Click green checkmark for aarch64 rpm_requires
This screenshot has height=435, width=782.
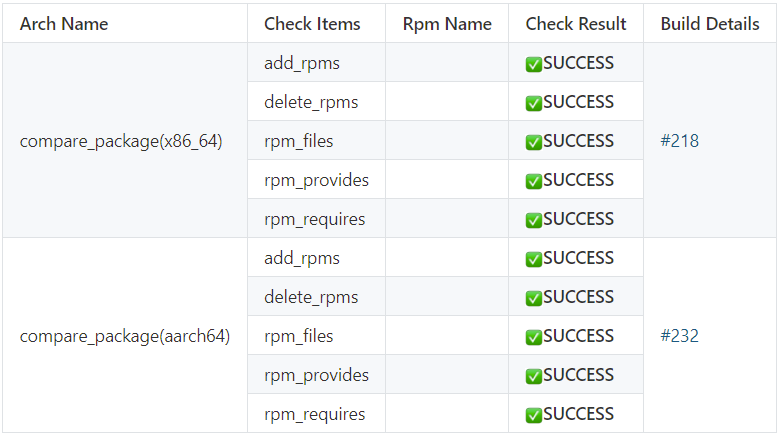click(534, 415)
